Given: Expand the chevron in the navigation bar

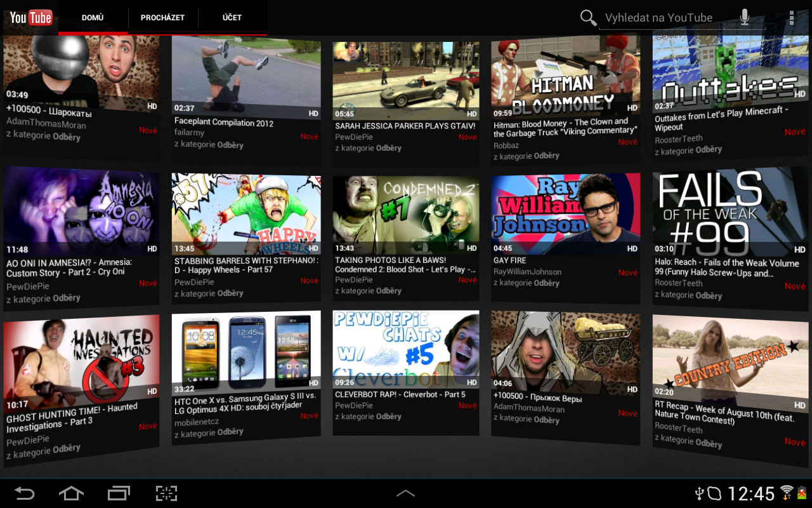Looking at the screenshot, I should click(405, 493).
